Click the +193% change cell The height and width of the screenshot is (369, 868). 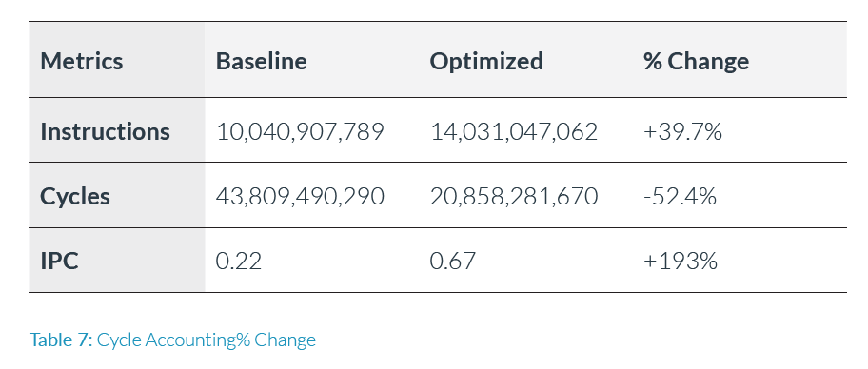(x=680, y=261)
